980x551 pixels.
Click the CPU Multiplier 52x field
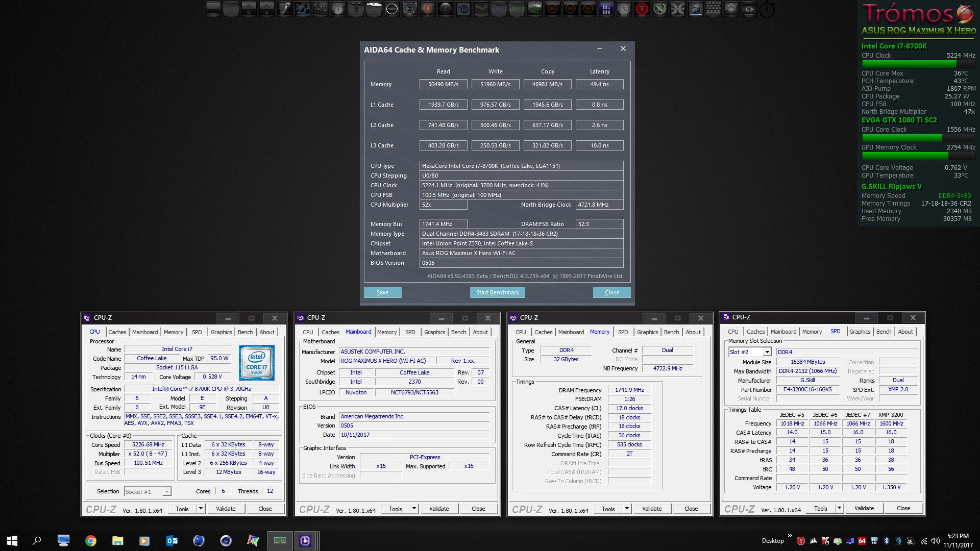click(x=443, y=205)
